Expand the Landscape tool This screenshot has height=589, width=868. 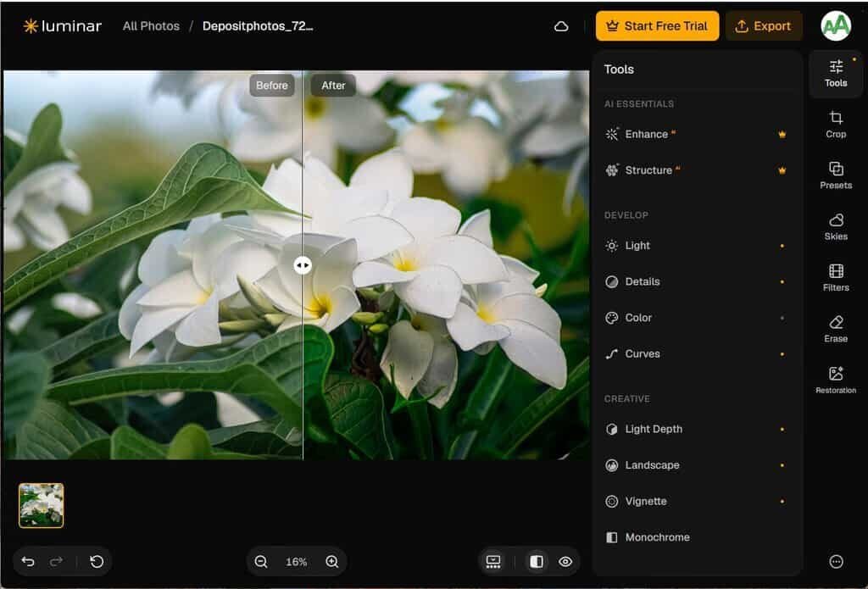coord(697,465)
